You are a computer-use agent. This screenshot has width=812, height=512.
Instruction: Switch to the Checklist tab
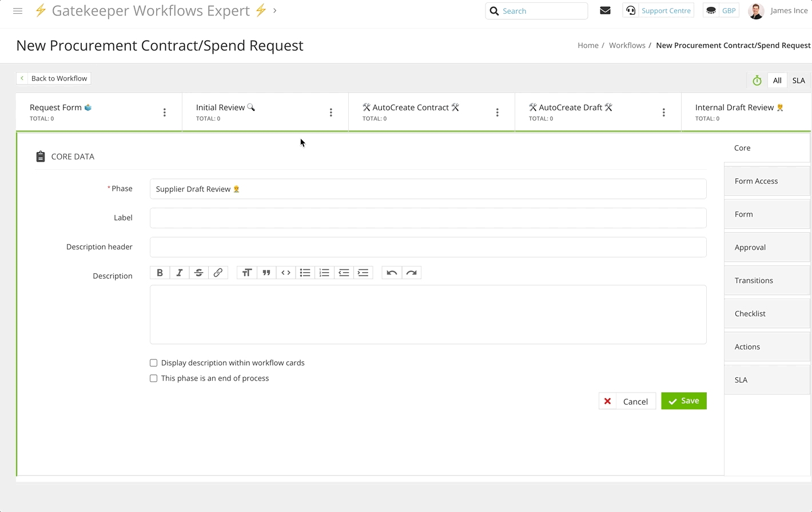(x=767, y=314)
